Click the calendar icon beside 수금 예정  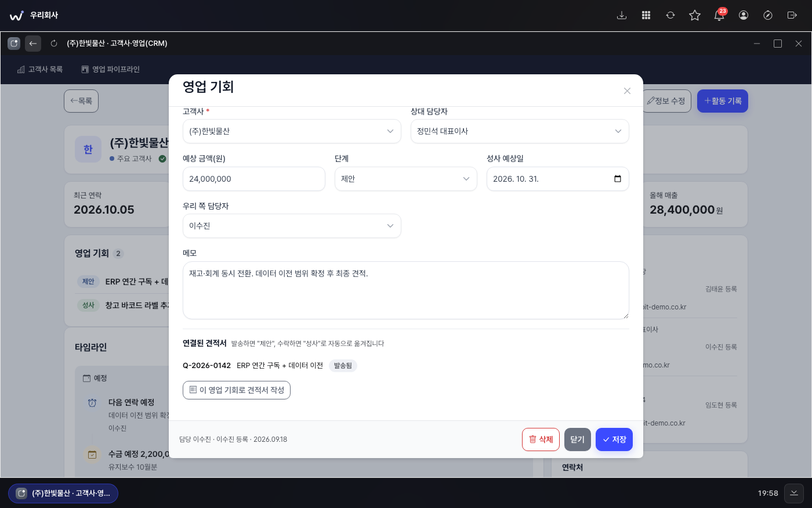[x=92, y=455]
